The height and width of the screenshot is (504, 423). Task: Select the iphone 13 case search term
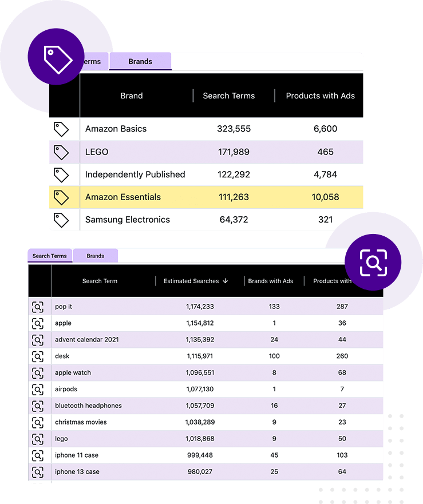tap(77, 472)
